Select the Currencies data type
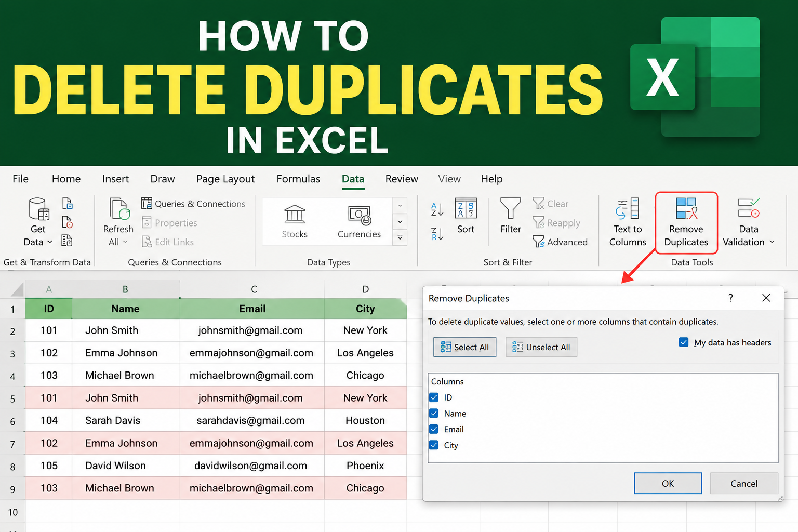The image size is (798, 532). coord(359,222)
